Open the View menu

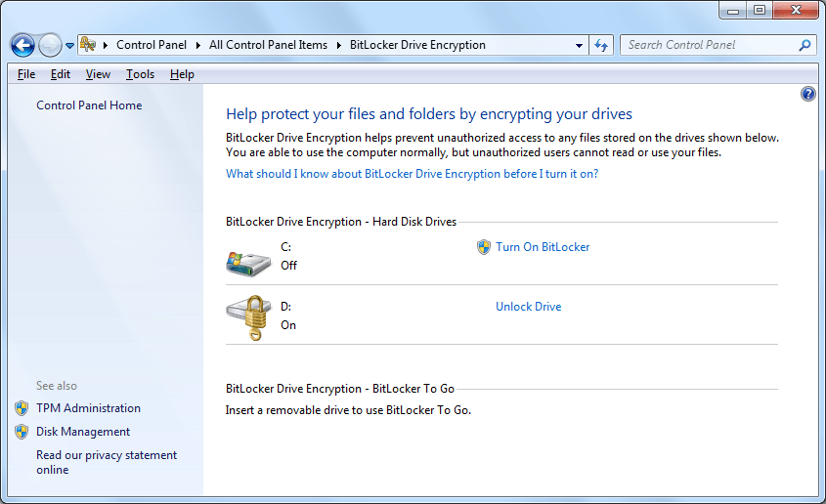coord(98,74)
